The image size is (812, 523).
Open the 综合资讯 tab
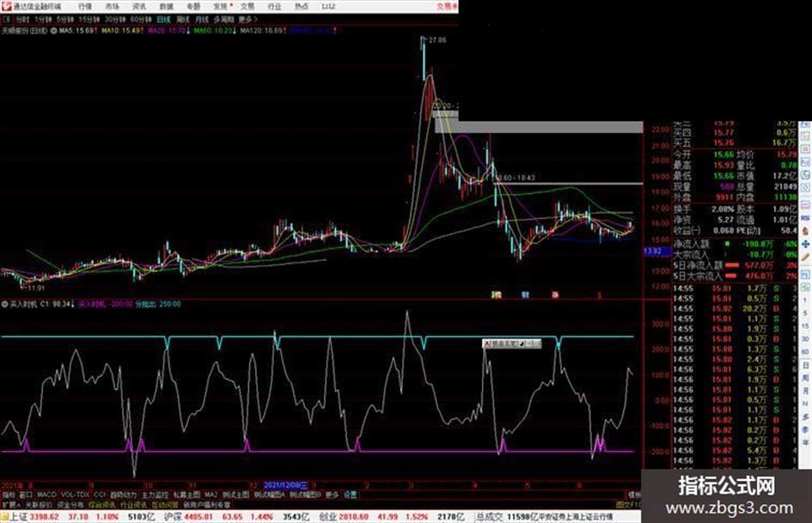pyautogui.click(x=102, y=504)
